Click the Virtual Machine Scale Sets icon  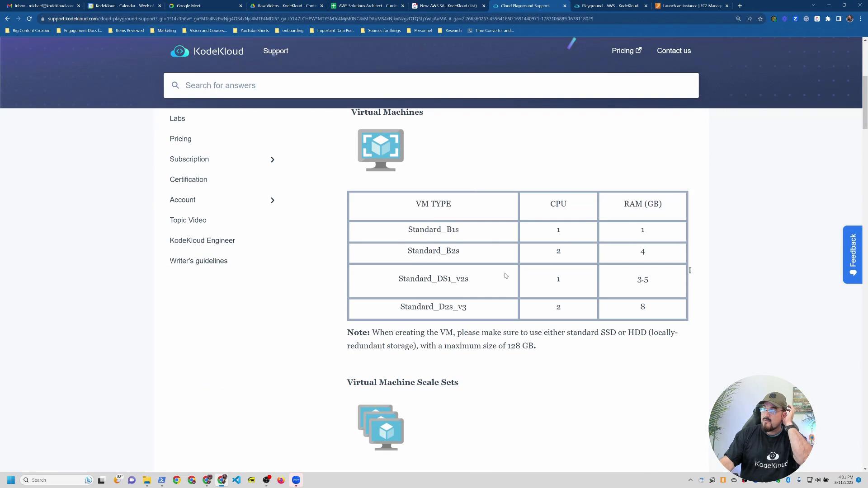[x=381, y=427]
